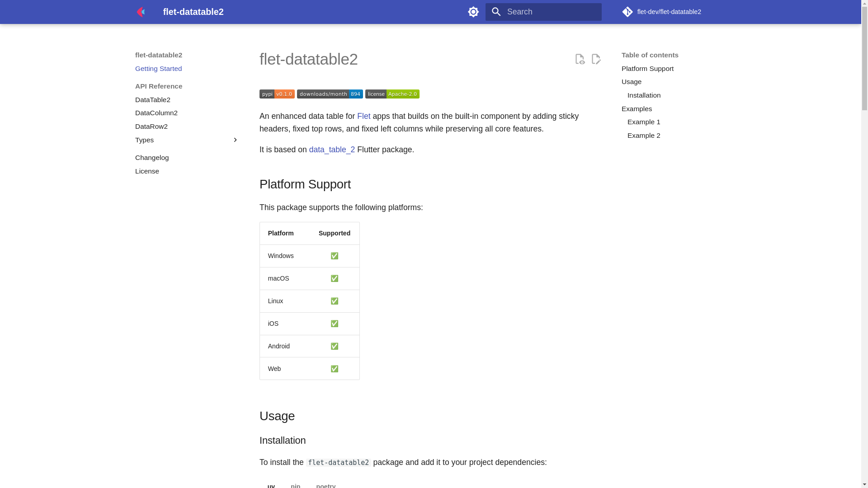Image resolution: width=868 pixels, height=488 pixels.
Task: Open the downloads/month badge
Action: (330, 94)
